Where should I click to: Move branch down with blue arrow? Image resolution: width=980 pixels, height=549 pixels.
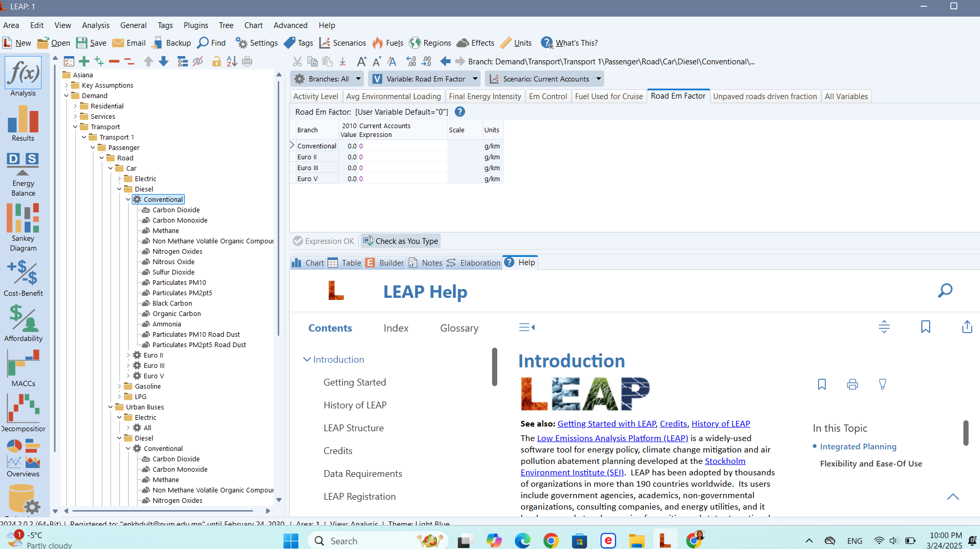164,61
